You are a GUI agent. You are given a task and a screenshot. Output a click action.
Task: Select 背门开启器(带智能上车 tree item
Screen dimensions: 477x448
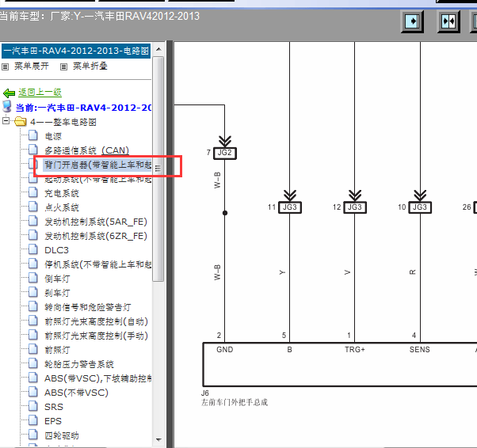(x=97, y=165)
